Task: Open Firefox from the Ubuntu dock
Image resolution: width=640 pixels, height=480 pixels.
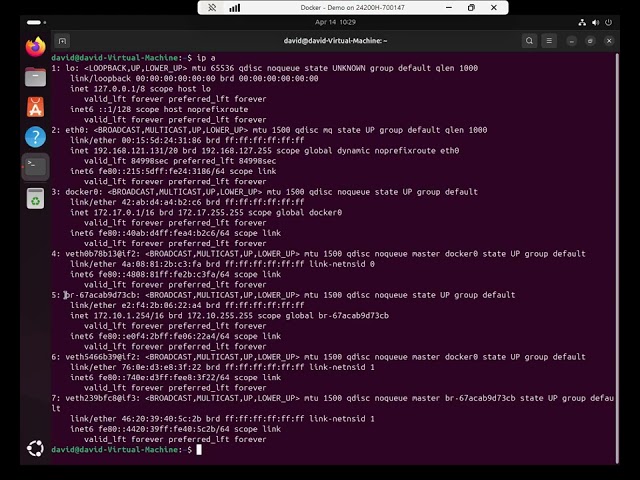Action: tap(36, 47)
